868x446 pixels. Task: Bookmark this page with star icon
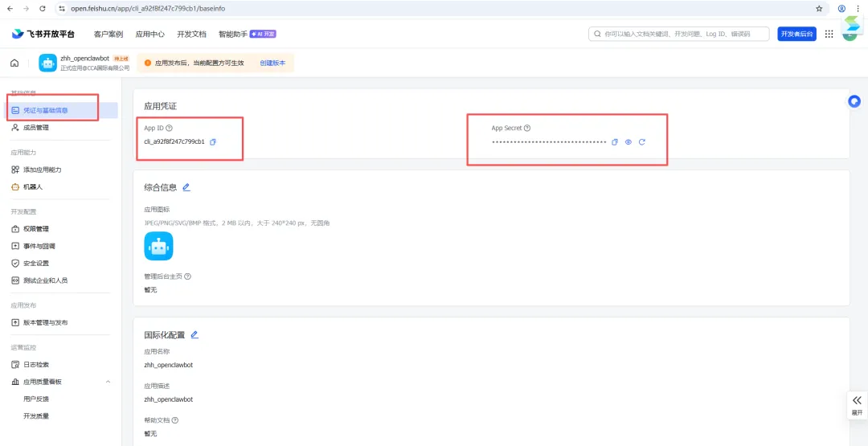(819, 9)
